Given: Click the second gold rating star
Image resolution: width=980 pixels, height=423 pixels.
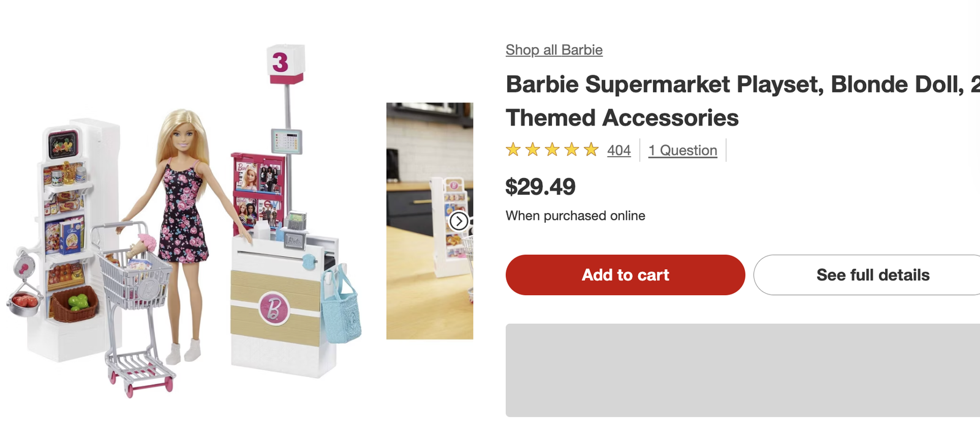Looking at the screenshot, I should (533, 149).
